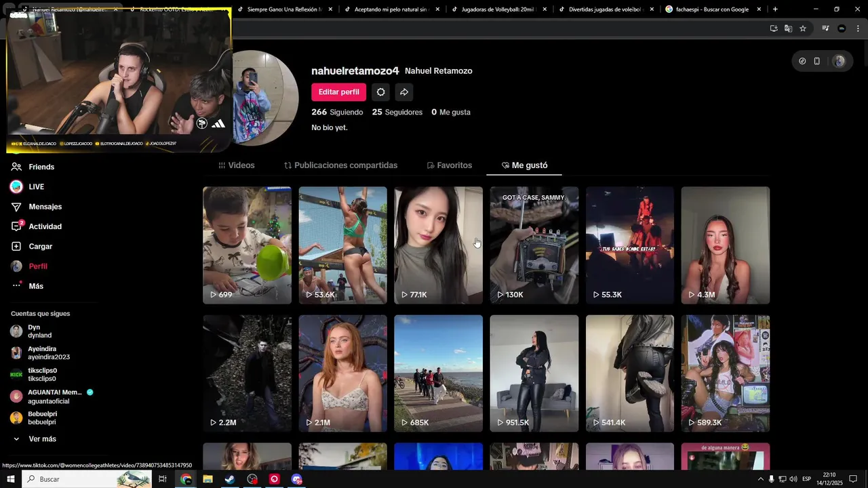Switch to Jugadoras de Volleyball browser tab

(498, 9)
